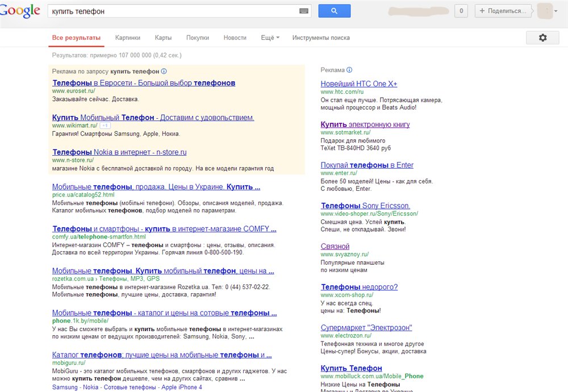Open the on-screen keyboard icon in search box
This screenshot has width=568, height=392.
coord(304,11)
